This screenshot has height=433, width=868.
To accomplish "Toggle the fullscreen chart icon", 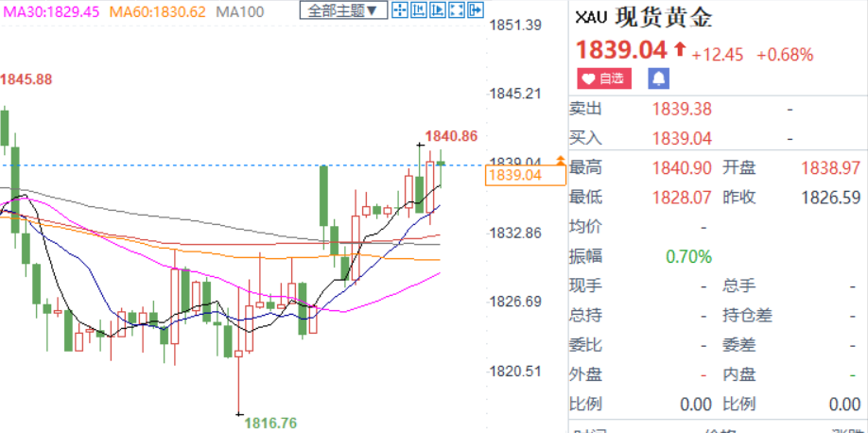I will point(456,11).
